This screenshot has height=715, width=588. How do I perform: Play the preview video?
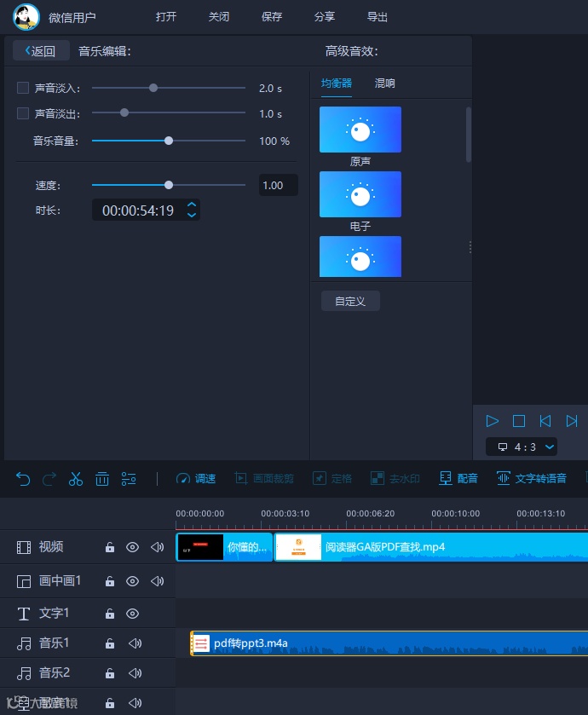(493, 421)
